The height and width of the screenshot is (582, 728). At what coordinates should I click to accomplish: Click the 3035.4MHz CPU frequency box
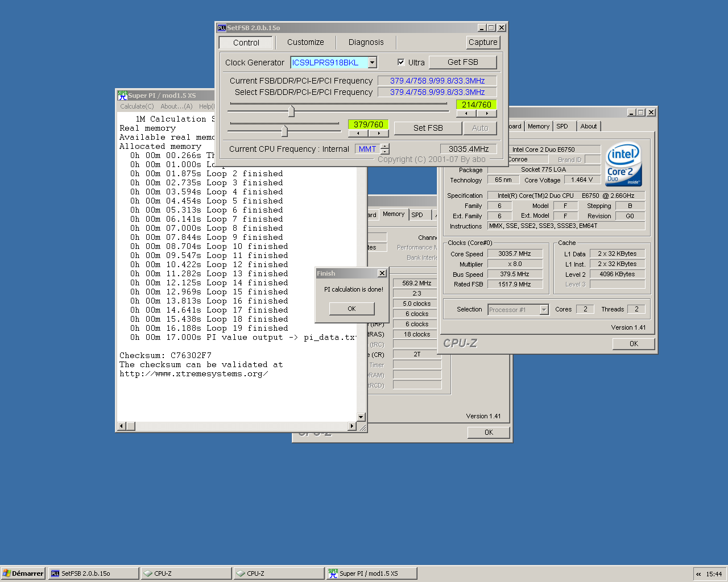tap(469, 149)
